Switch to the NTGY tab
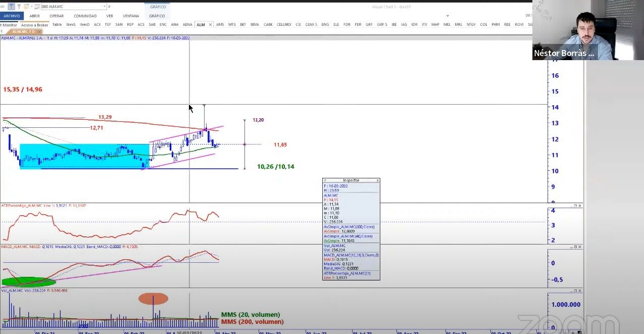644x334 pixels. [x=471, y=24]
